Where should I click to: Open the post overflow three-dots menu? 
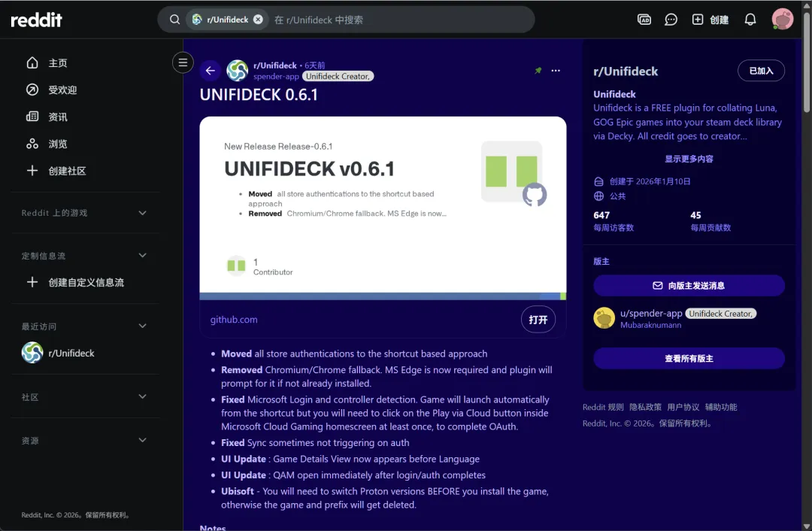556,71
